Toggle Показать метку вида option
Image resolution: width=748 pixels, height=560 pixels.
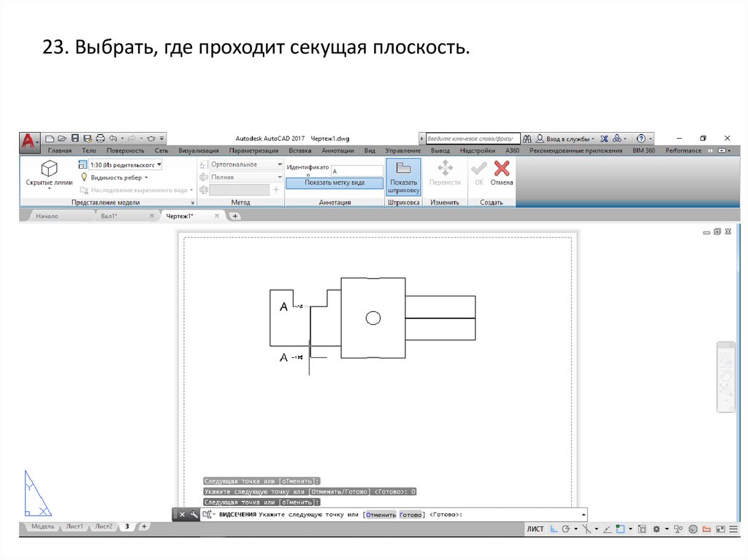click(x=335, y=183)
